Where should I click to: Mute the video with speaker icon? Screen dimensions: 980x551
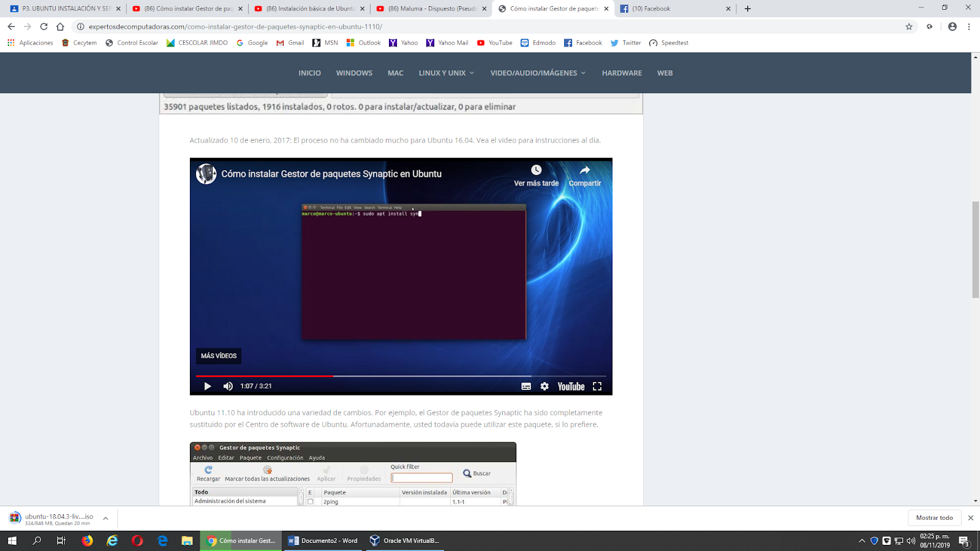coord(228,386)
